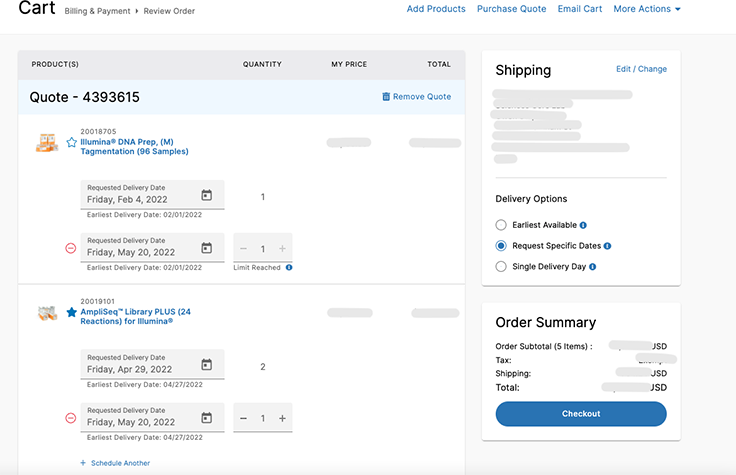
Task: Increase quantity for AmpliSeq May 20 delivery
Action: click(282, 418)
